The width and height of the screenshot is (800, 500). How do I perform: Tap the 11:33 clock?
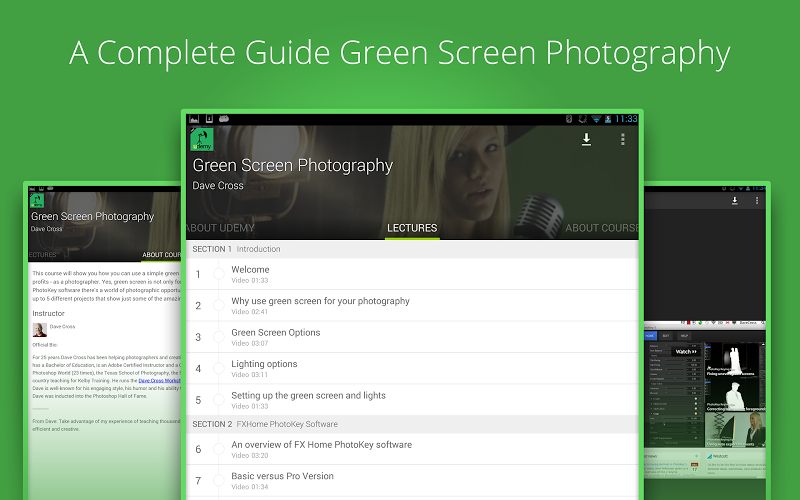coord(626,119)
